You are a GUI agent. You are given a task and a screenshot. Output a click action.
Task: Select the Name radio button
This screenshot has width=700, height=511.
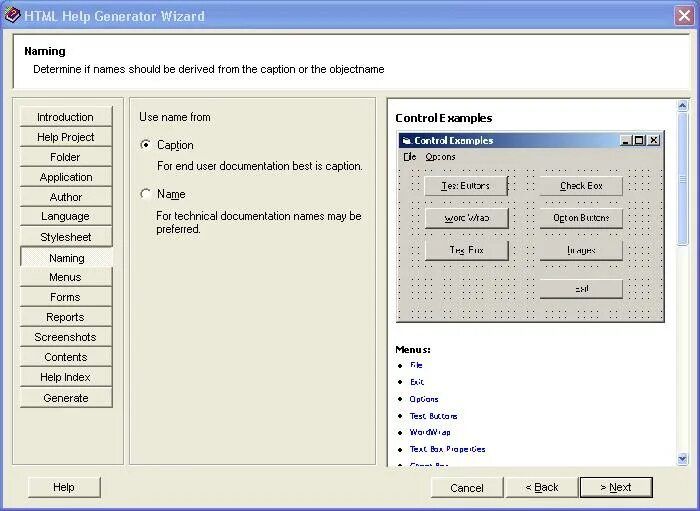pos(146,194)
